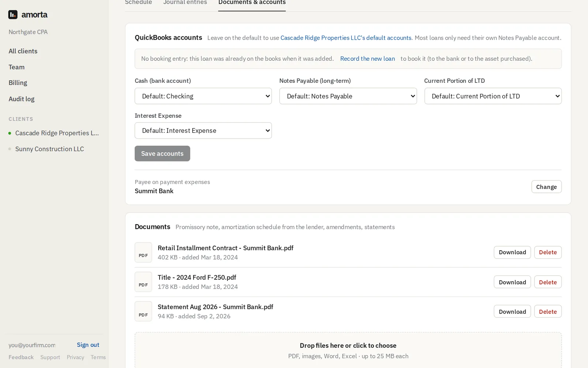The image size is (588, 368).
Task: Click PDF icon for Title - 2024 Ford F-250
Action: tap(143, 282)
